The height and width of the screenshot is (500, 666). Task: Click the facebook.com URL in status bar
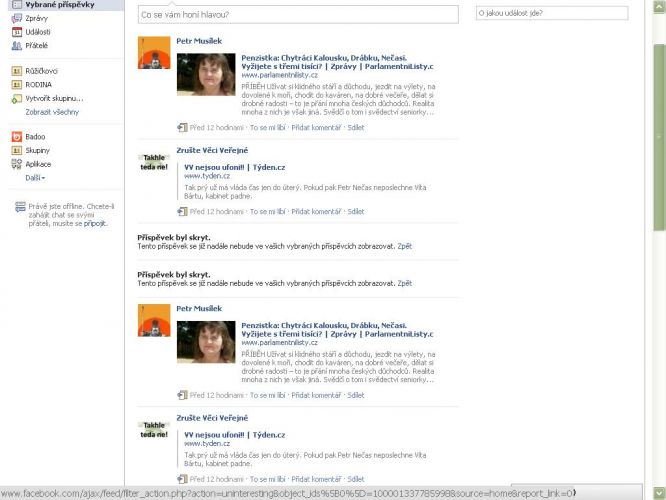click(288, 494)
